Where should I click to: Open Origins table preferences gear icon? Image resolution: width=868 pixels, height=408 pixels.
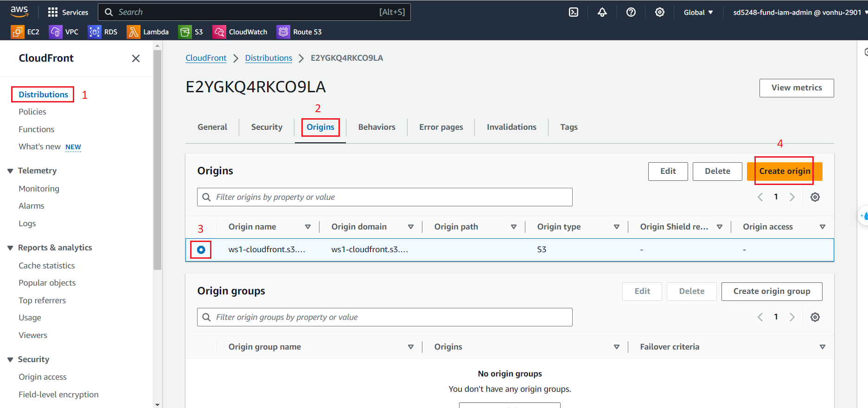pyautogui.click(x=815, y=197)
